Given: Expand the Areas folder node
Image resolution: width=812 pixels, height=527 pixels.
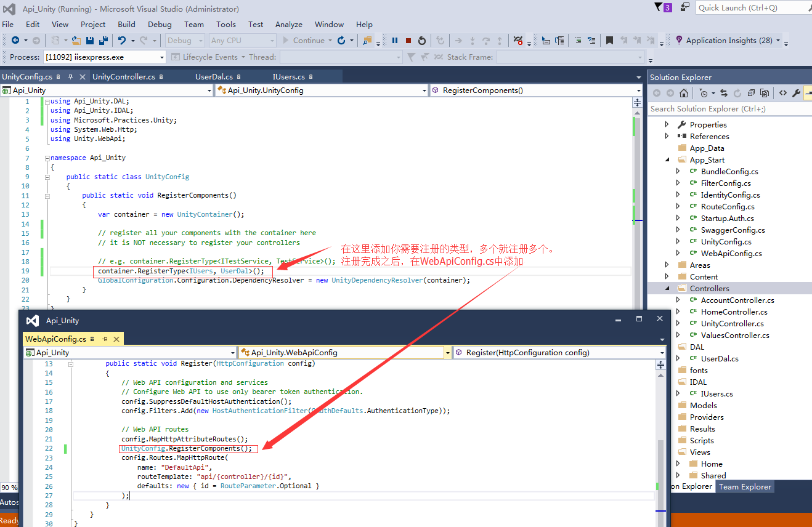Looking at the screenshot, I should [x=667, y=265].
